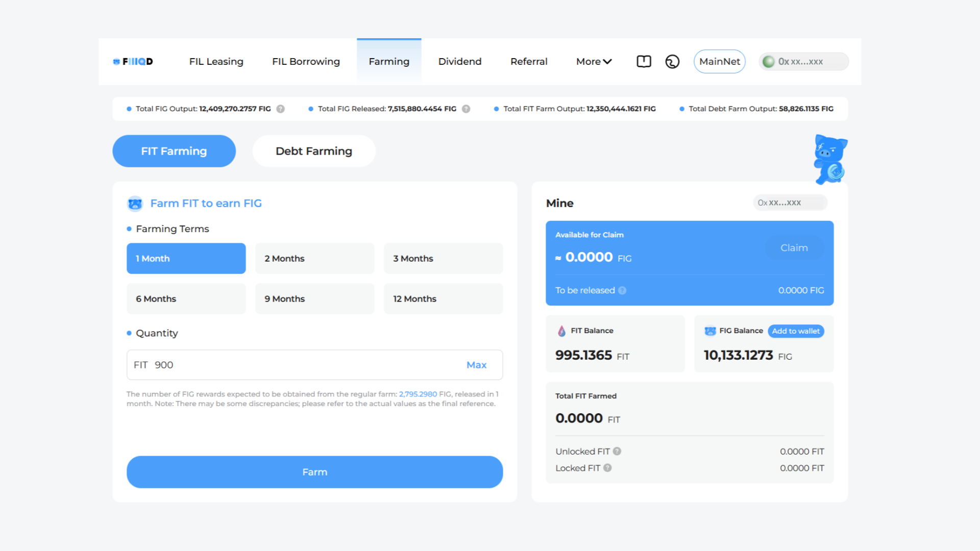This screenshot has height=551, width=980.
Task: Click the To be released help icon
Action: [x=622, y=291]
